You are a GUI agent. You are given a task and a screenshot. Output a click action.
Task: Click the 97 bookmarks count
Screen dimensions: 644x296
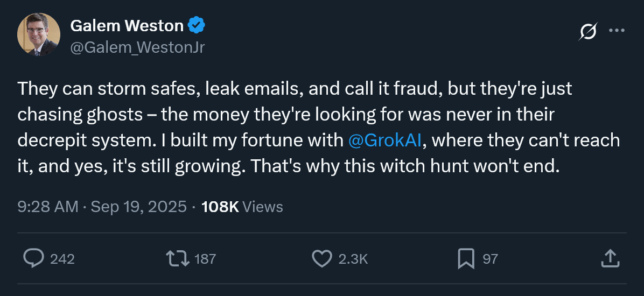point(490,259)
